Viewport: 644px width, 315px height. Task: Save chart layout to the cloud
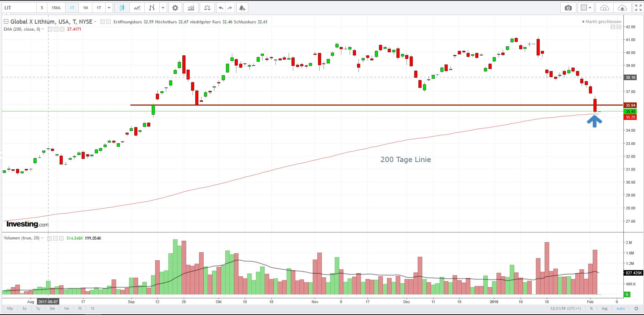[x=623, y=7]
